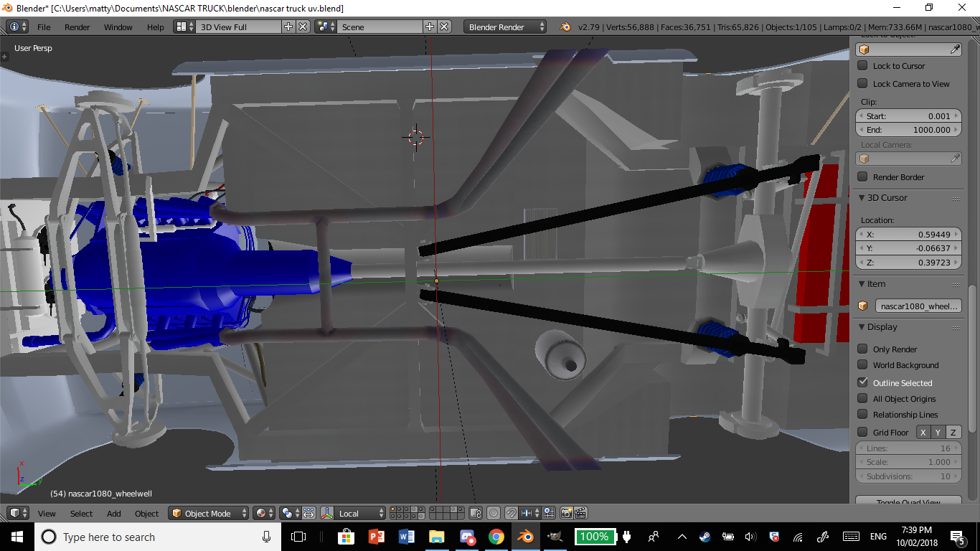Toggle the 3D manipulator widget icon

[x=327, y=513]
